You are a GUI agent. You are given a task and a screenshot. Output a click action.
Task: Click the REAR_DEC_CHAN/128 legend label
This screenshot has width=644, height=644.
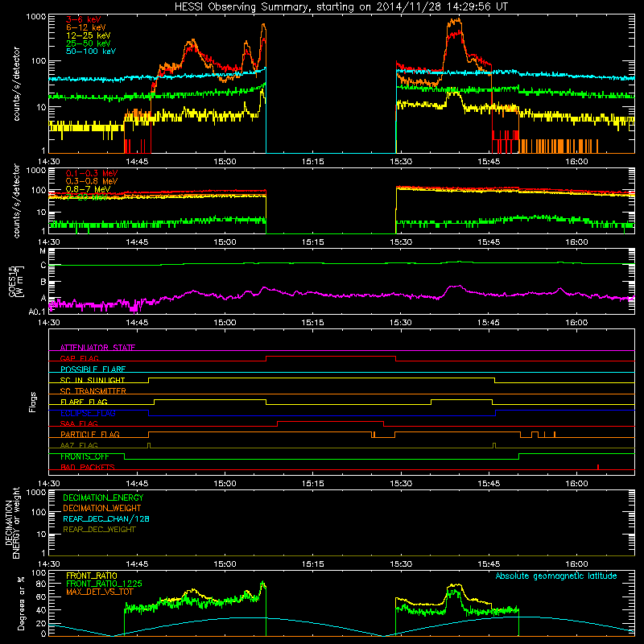[x=106, y=519]
